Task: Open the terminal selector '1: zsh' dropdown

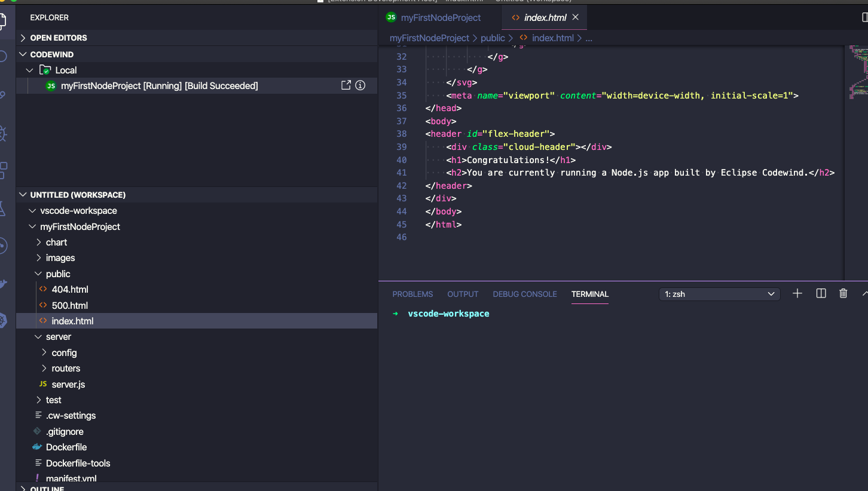Action: (719, 294)
